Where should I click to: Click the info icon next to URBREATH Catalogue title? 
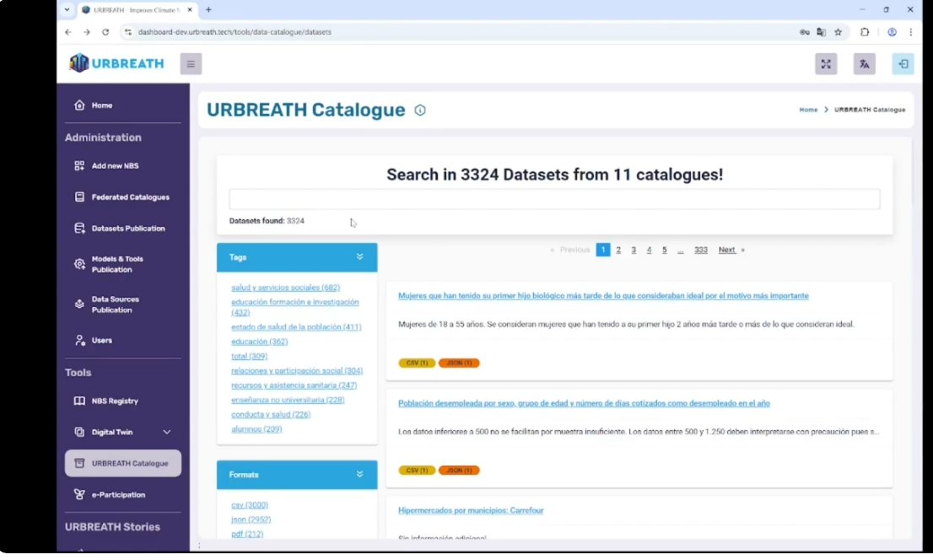click(420, 110)
